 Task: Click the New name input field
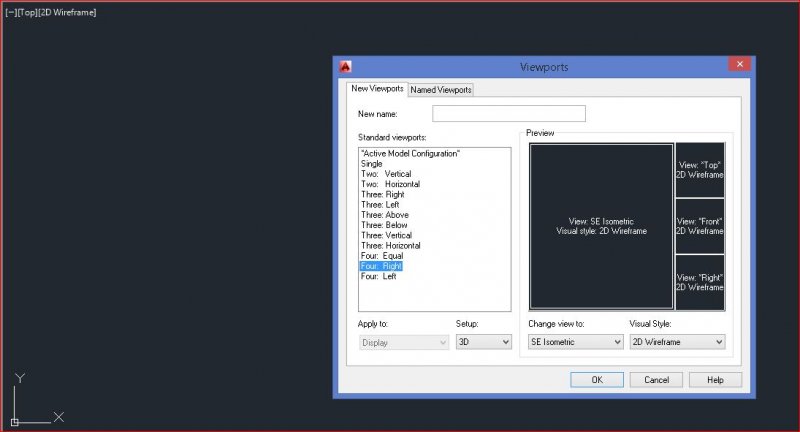click(509, 113)
